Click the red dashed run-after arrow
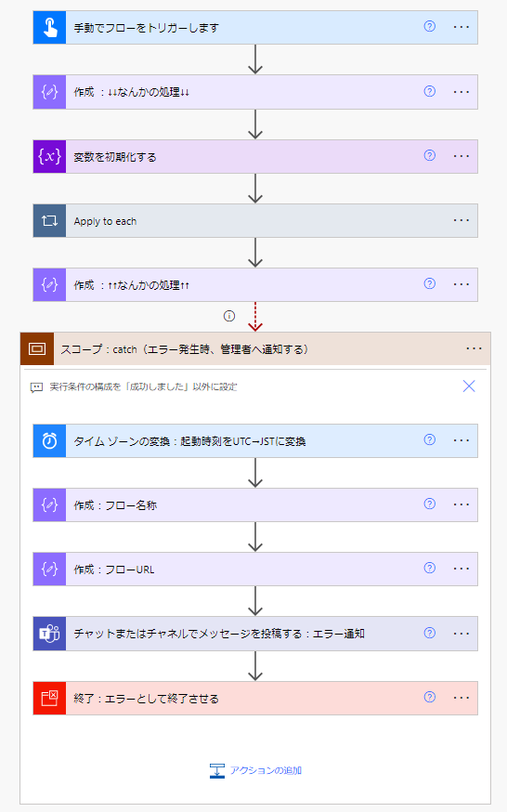The height and width of the screenshot is (812, 507). click(255, 317)
